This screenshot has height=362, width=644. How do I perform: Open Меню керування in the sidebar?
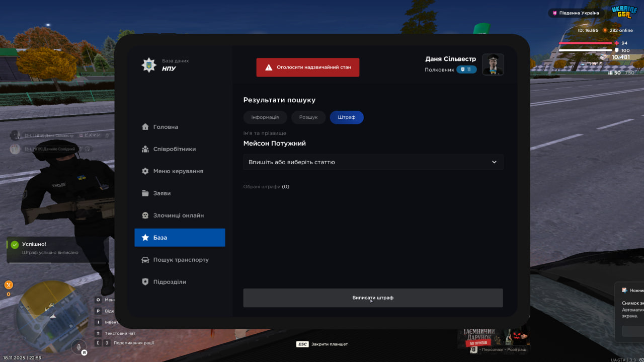tap(180, 171)
